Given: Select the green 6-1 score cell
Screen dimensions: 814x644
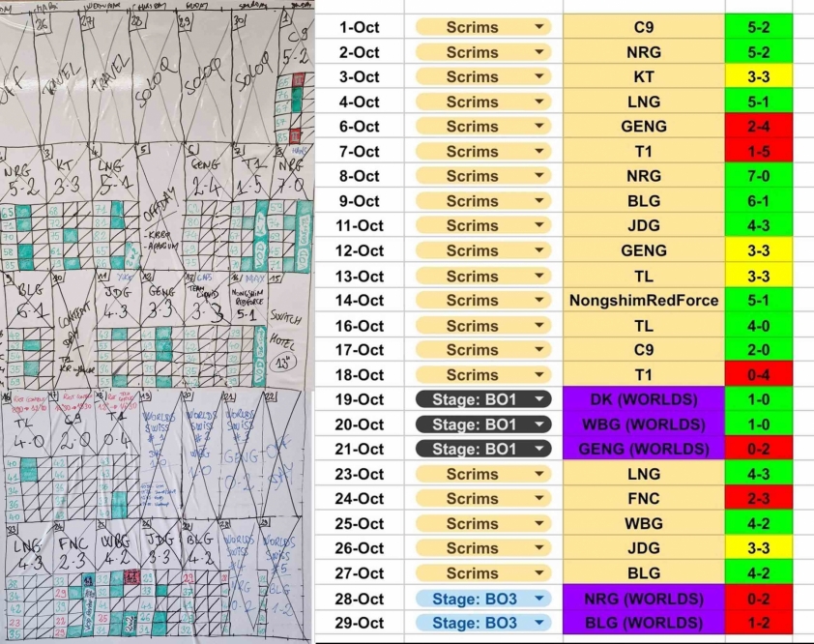Looking at the screenshot, I should pyautogui.click(x=759, y=201).
